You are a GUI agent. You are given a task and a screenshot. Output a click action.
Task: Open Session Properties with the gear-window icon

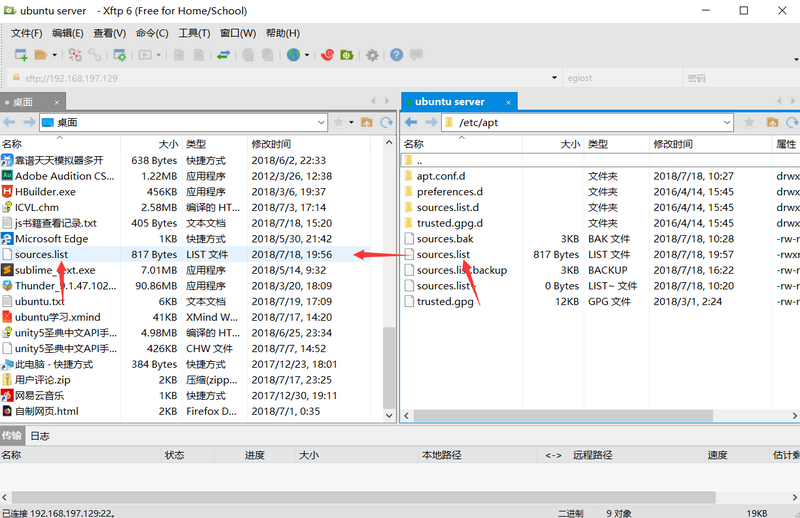coord(120,55)
